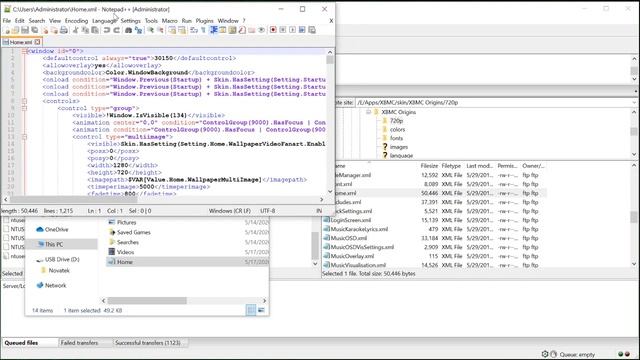
Task: Select MusicOverlay.xml in remote file list
Action: point(352,256)
